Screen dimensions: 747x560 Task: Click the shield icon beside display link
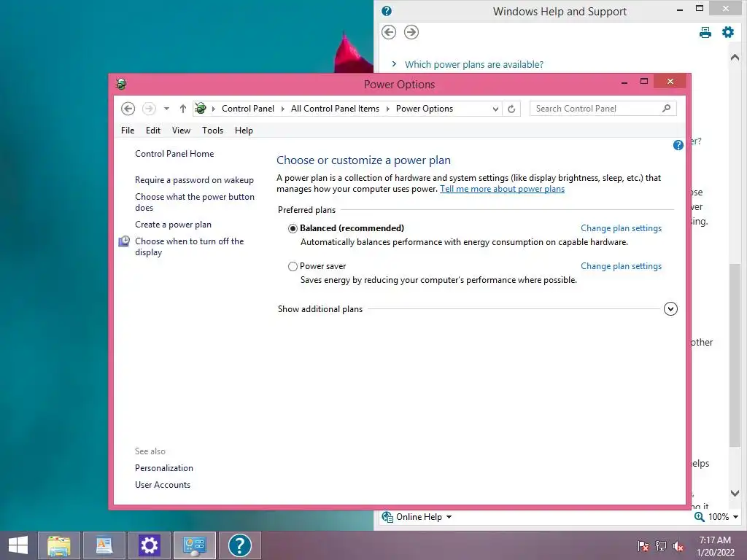click(124, 241)
